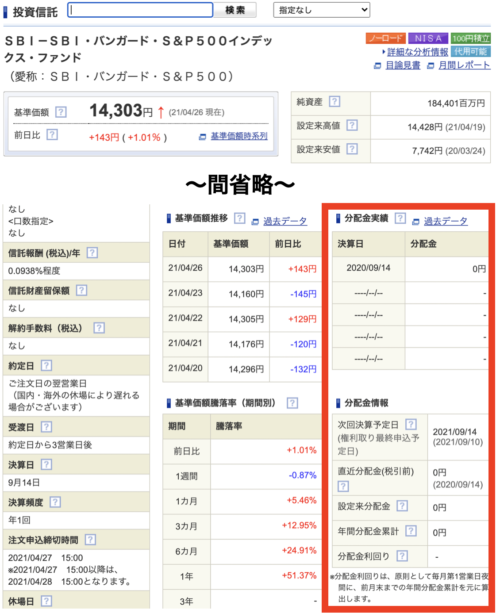Screen dimensions: 500x613
Task: Click help icon next to 解約手数料
Action: 99,328
